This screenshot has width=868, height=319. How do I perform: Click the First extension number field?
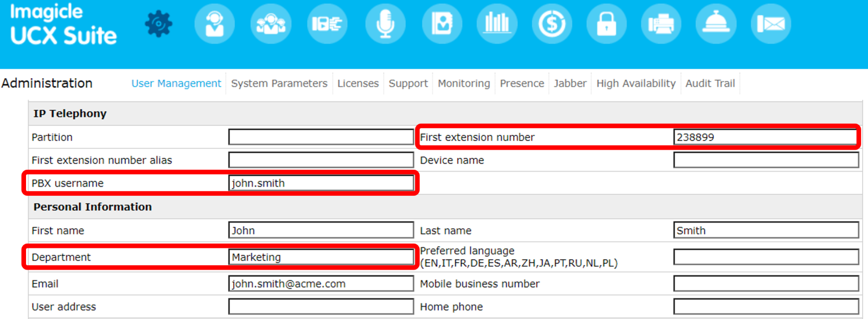pyautogui.click(x=765, y=137)
